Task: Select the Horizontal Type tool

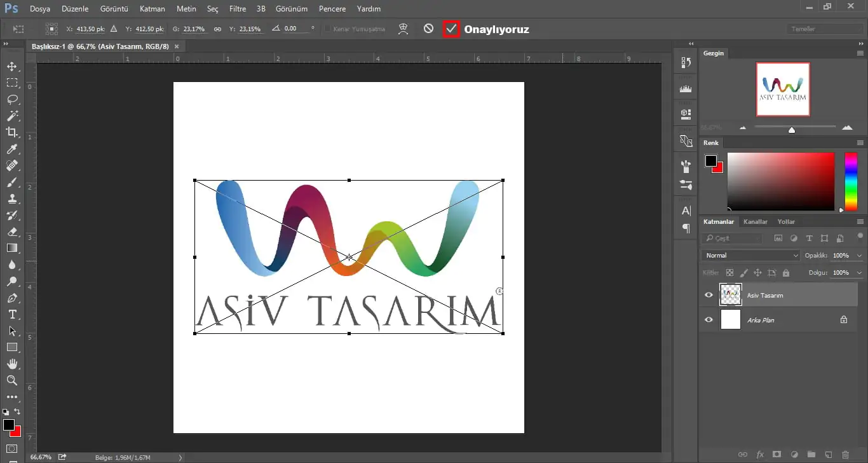Action: tap(11, 314)
